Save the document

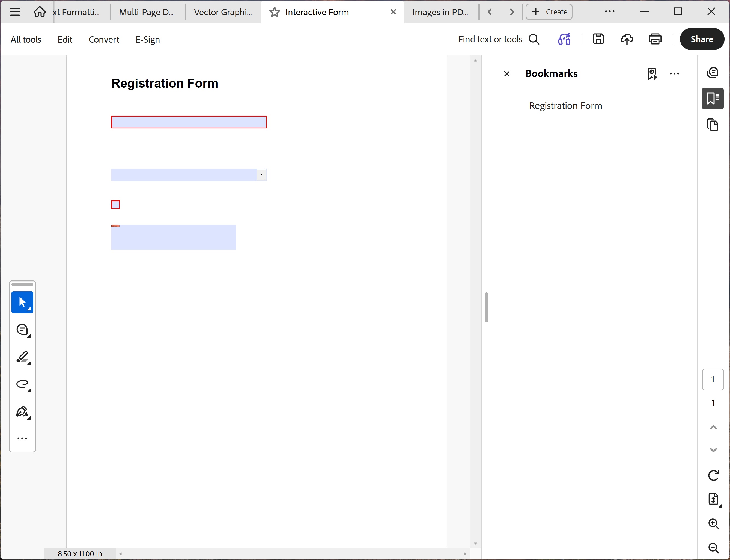tap(598, 39)
